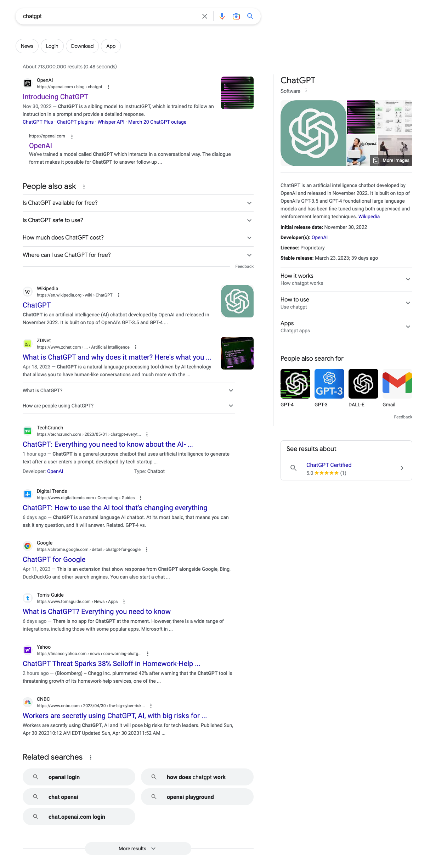Select the Download filter chip

pos(82,46)
